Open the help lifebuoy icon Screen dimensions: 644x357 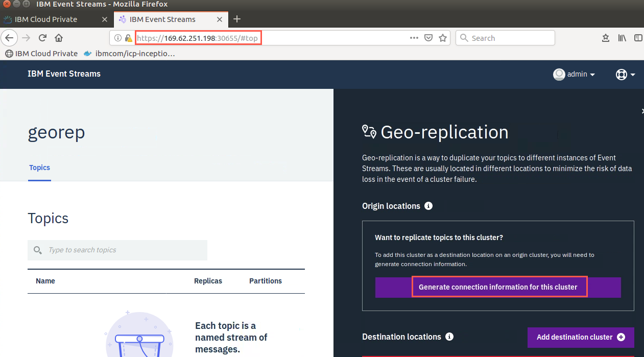click(x=621, y=74)
